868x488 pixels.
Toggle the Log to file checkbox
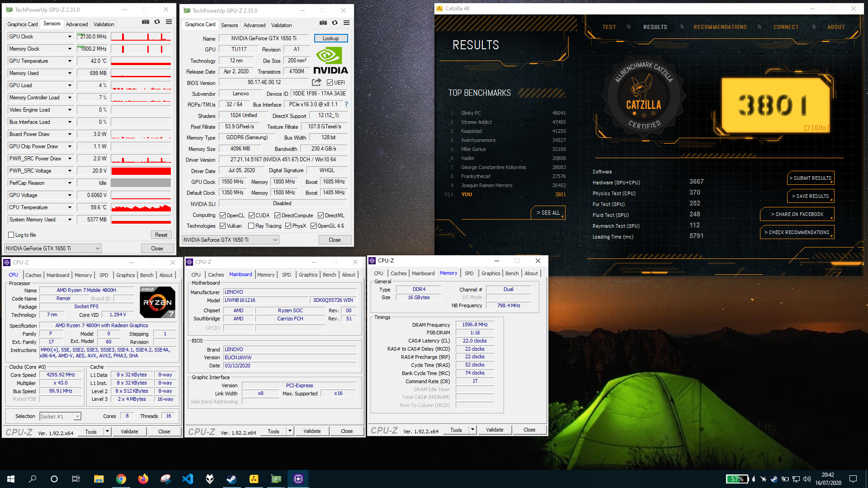(11, 235)
